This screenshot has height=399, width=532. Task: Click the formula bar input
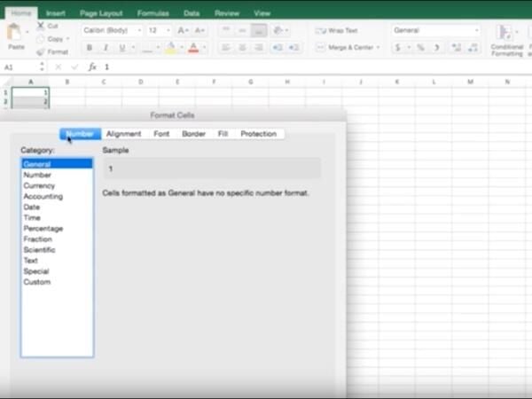[316, 67]
